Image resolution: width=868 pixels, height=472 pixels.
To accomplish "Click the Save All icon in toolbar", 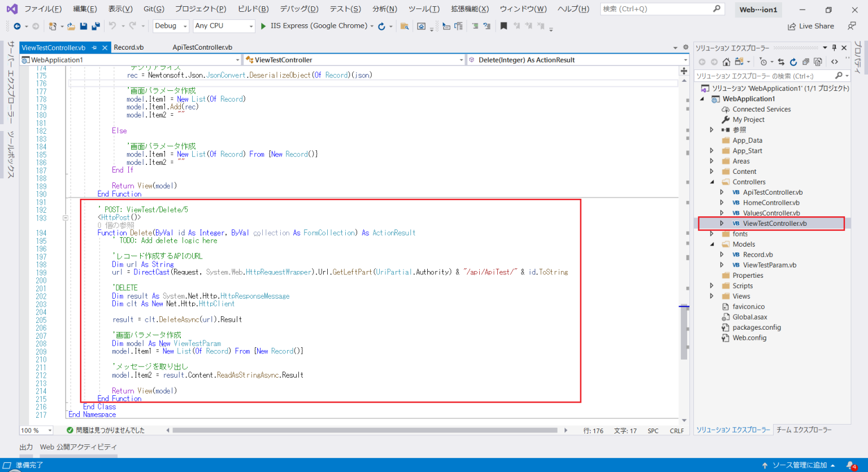I will (95, 26).
